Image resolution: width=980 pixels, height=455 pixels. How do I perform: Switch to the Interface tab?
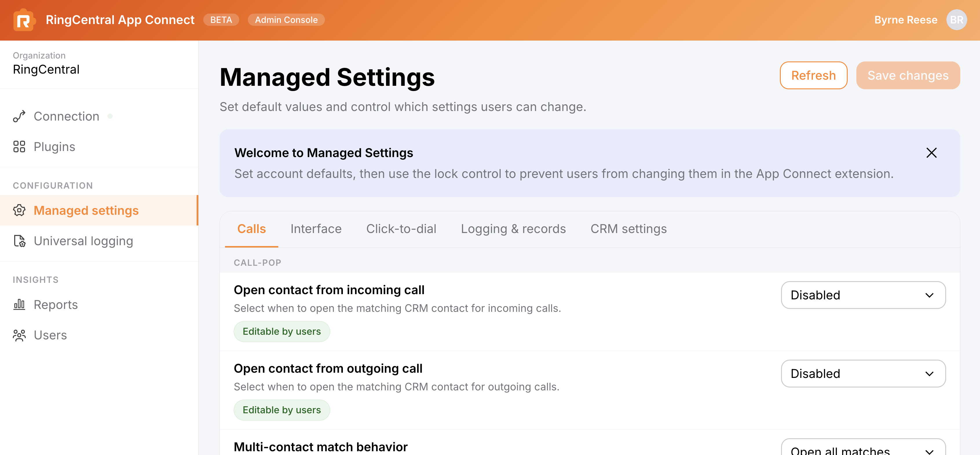316,229
